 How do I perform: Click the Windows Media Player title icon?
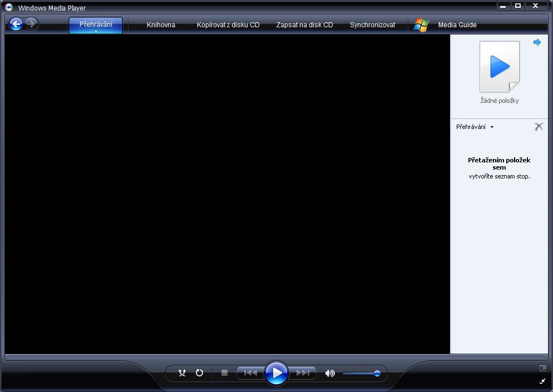[9, 7]
